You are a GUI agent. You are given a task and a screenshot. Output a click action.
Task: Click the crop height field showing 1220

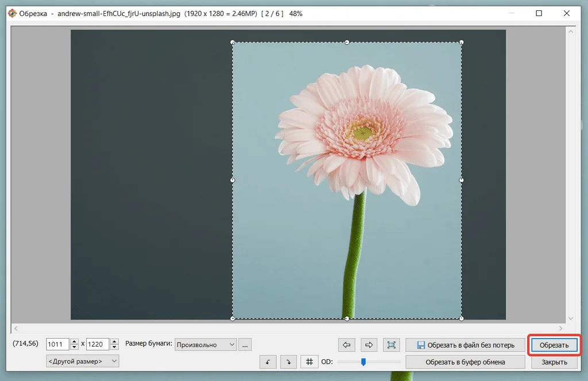click(x=97, y=345)
